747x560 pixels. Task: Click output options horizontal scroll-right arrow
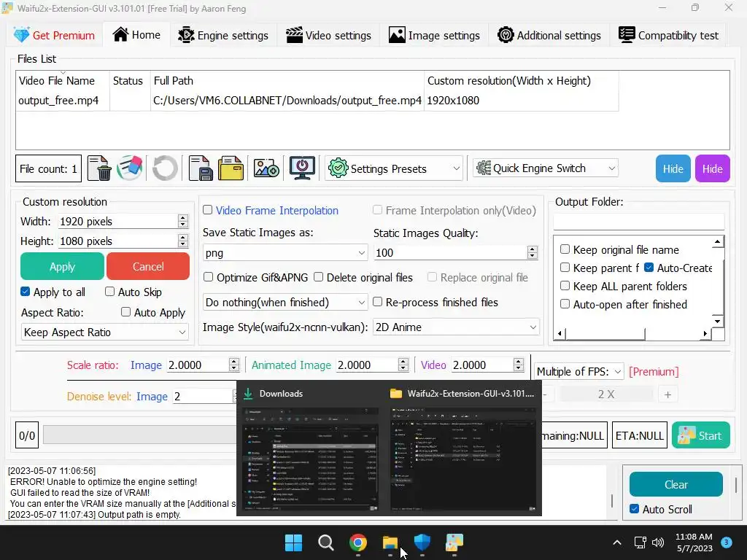pyautogui.click(x=705, y=333)
